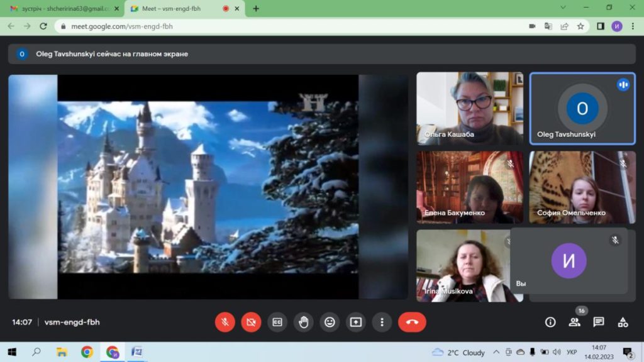Open the Chrome profile avatar
The width and height of the screenshot is (644, 362).
tap(617, 26)
